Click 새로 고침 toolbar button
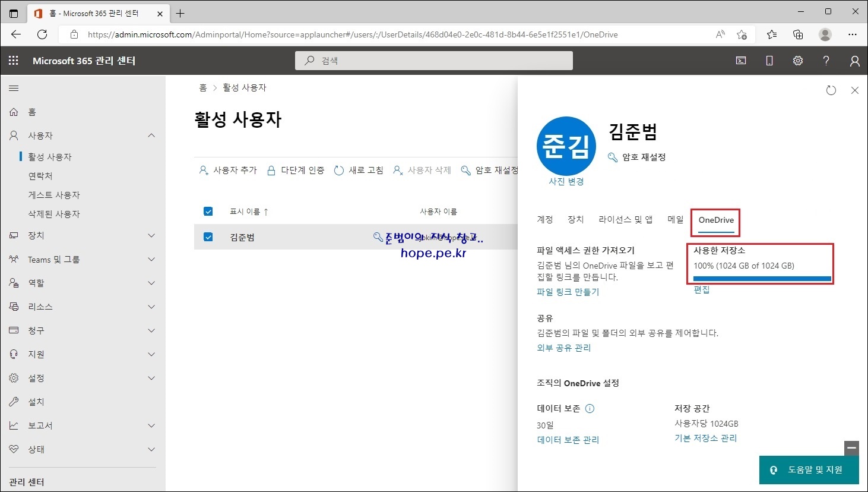 359,170
